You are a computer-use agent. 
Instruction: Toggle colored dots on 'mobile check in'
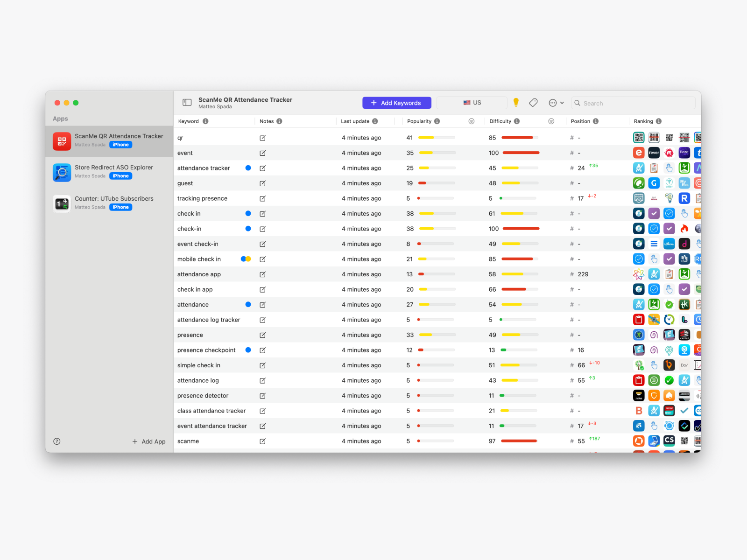pyautogui.click(x=246, y=259)
